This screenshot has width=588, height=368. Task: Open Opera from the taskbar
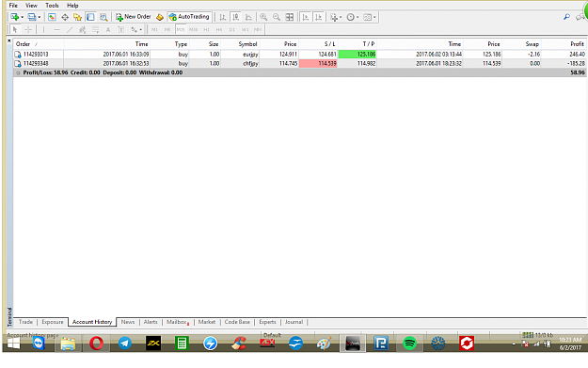pos(96,343)
